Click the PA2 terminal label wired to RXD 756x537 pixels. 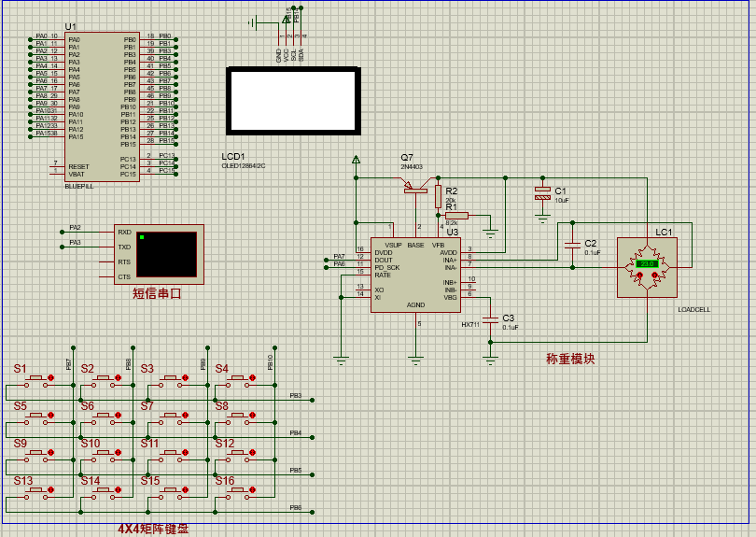[x=75, y=227]
